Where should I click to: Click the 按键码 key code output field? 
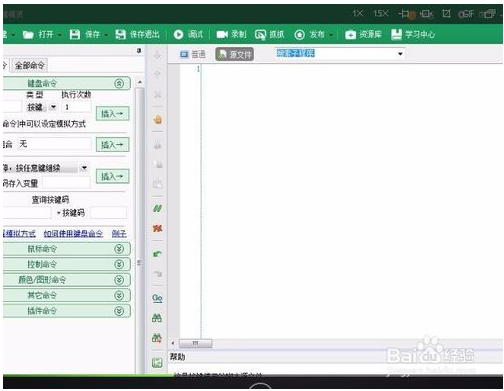[x=108, y=213]
